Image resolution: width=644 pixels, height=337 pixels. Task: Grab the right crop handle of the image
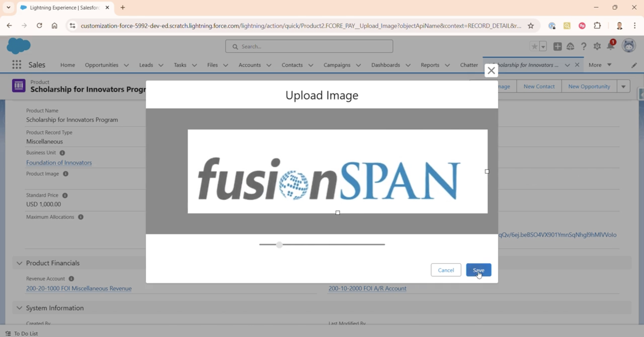(487, 172)
